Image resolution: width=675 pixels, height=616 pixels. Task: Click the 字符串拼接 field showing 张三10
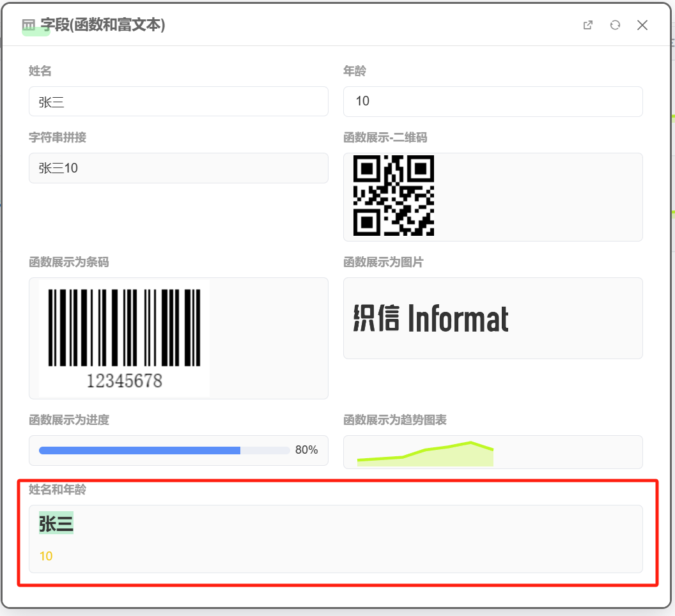(178, 168)
